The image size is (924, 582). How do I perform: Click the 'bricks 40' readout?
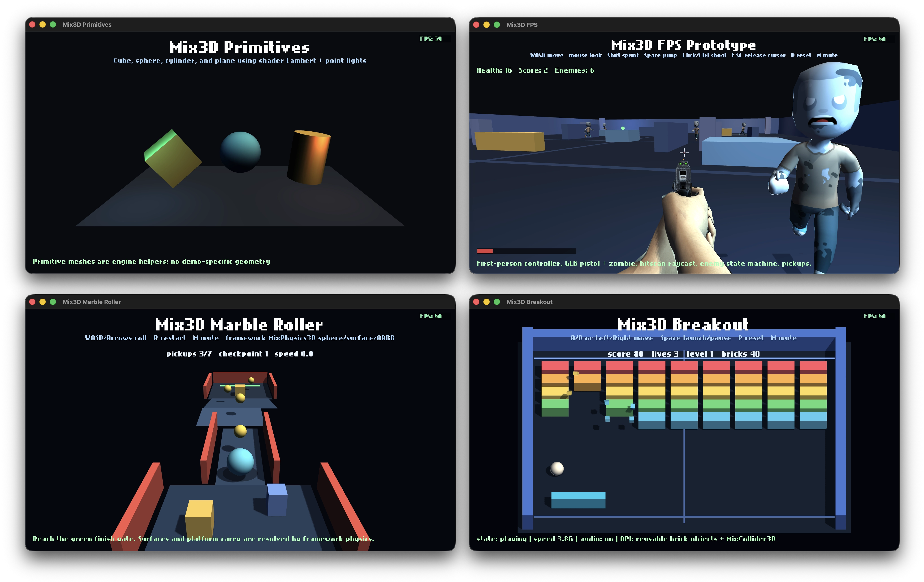(740, 354)
